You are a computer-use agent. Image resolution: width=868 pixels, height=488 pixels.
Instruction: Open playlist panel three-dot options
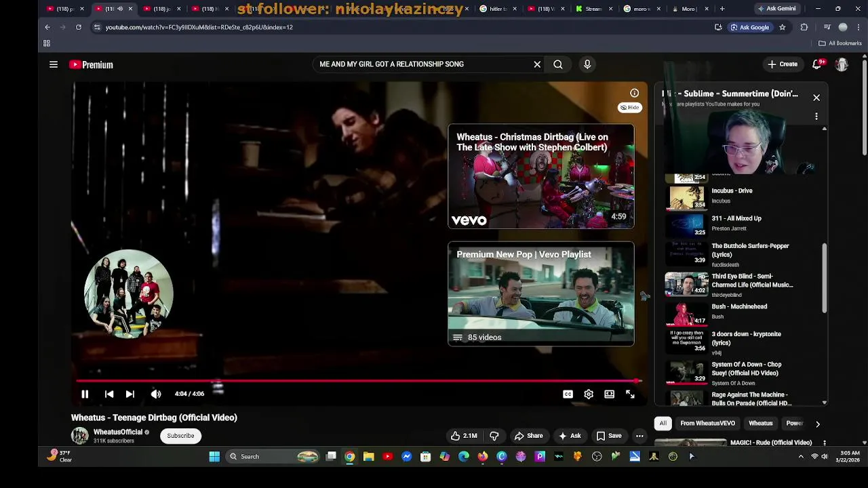816,117
